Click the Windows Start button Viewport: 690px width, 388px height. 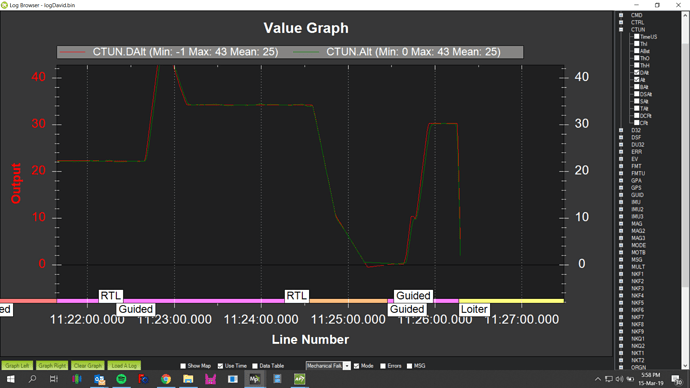[10, 379]
